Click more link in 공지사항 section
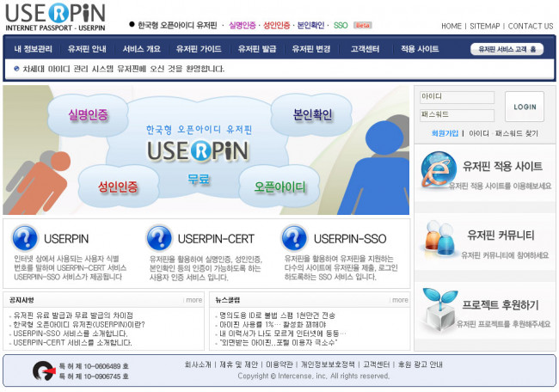Screen dimensions: 559x392 click(x=194, y=300)
